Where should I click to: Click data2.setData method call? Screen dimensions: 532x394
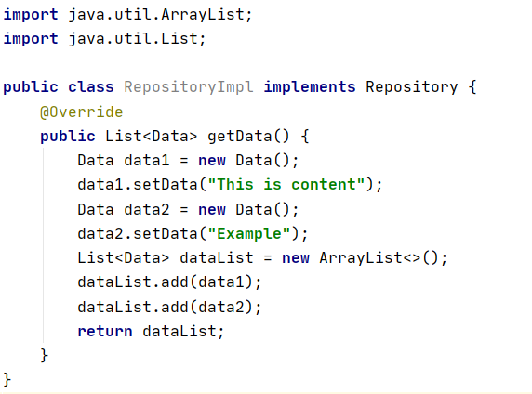coord(138,234)
